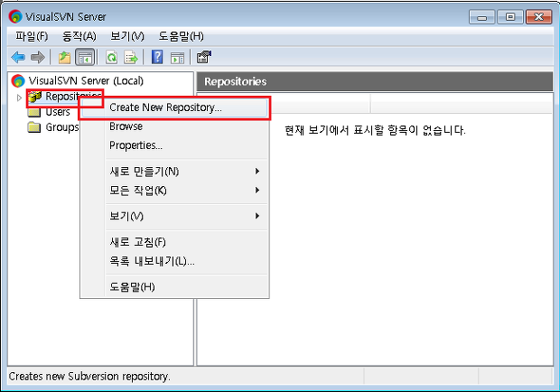Screen dimensions: 560x392
Task: Click the Repositories pane header
Action: tap(375, 81)
